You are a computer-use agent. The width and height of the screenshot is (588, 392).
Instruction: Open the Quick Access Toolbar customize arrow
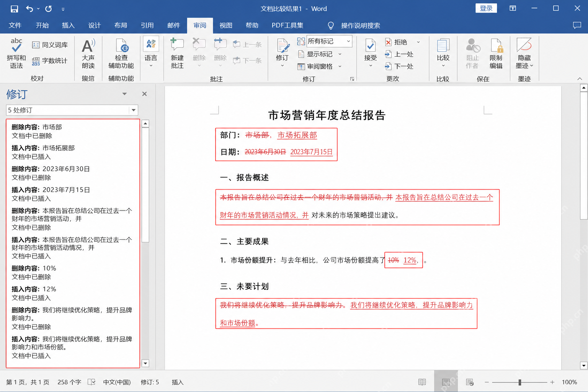pos(63,9)
